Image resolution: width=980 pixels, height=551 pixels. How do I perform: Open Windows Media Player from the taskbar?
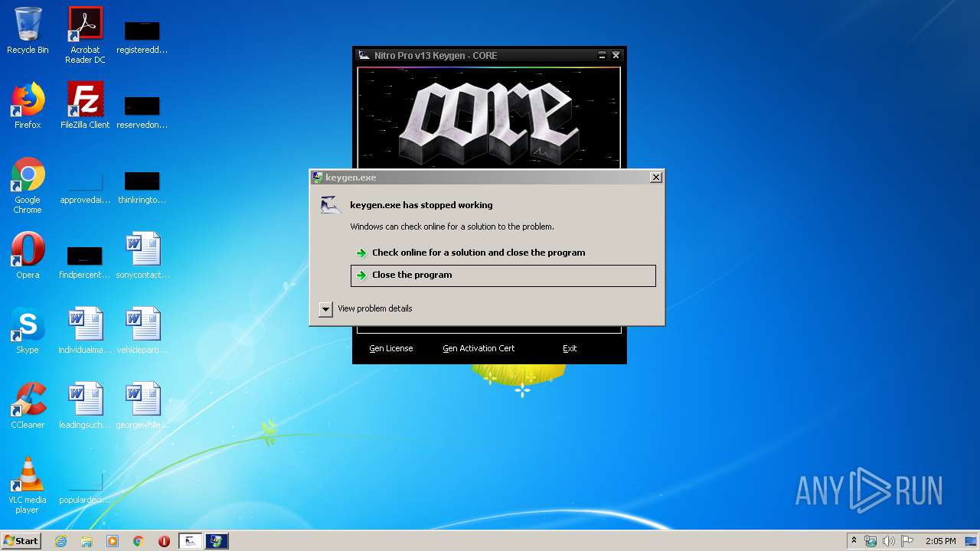(x=113, y=541)
